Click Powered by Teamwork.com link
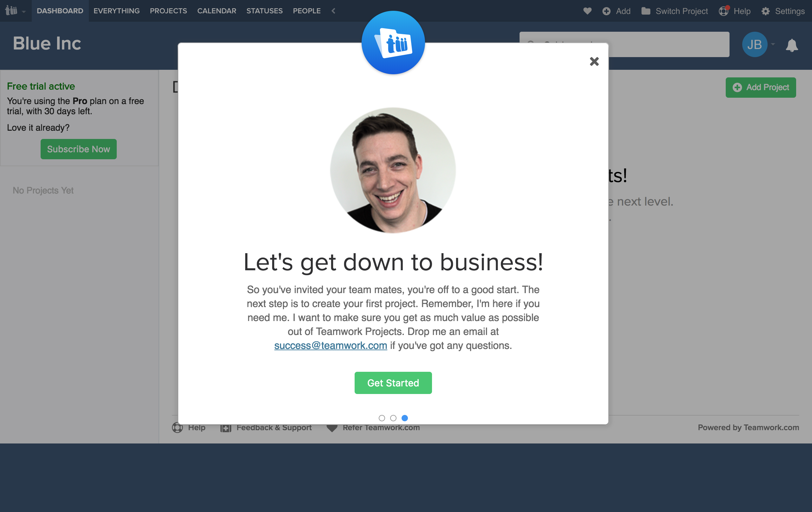 point(748,427)
